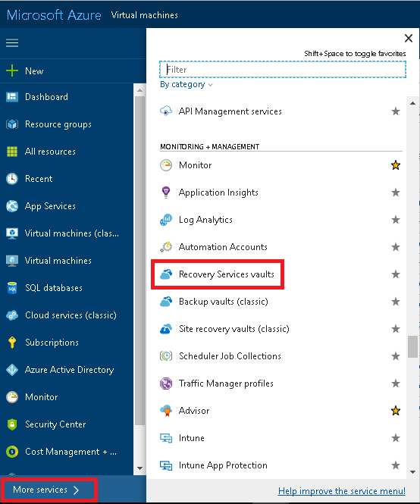The image size is (420, 504).
Task: Click sidebar scrollbar up arrow
Action: (x=139, y=91)
